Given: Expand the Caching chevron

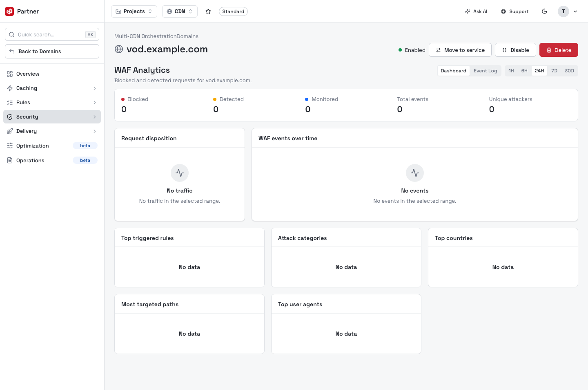Looking at the screenshot, I should point(95,88).
